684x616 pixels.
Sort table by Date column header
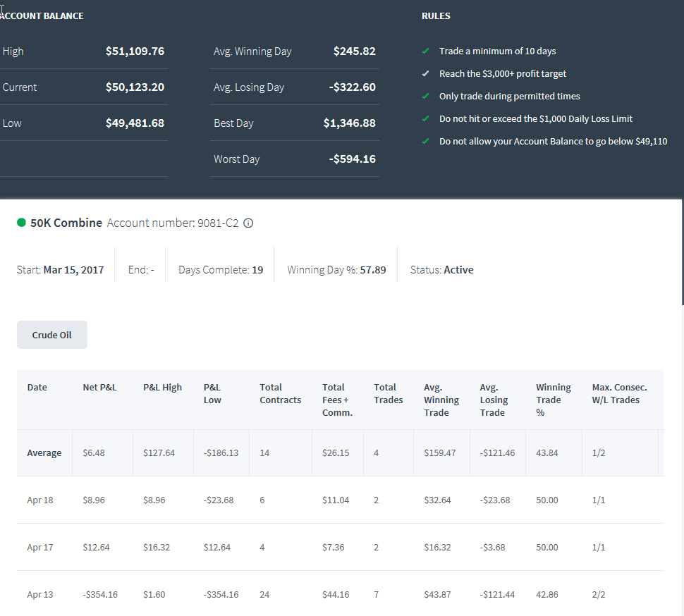click(x=37, y=387)
